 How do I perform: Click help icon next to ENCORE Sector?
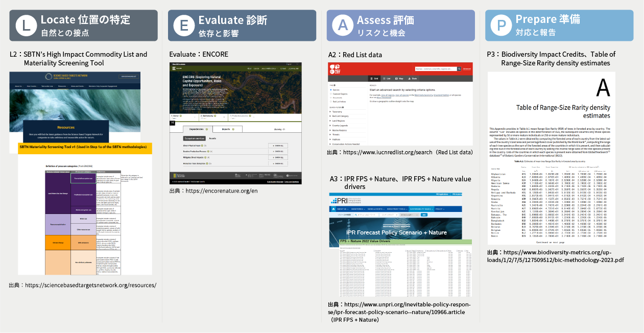click(x=181, y=116)
